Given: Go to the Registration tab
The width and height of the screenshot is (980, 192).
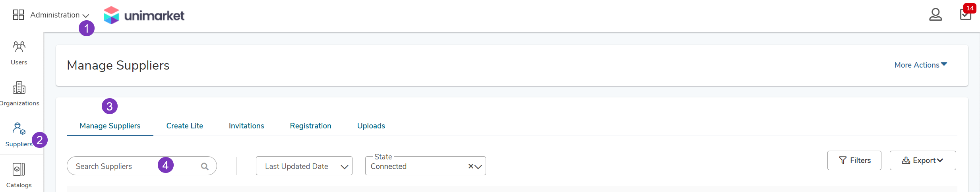Looking at the screenshot, I should [x=311, y=126].
